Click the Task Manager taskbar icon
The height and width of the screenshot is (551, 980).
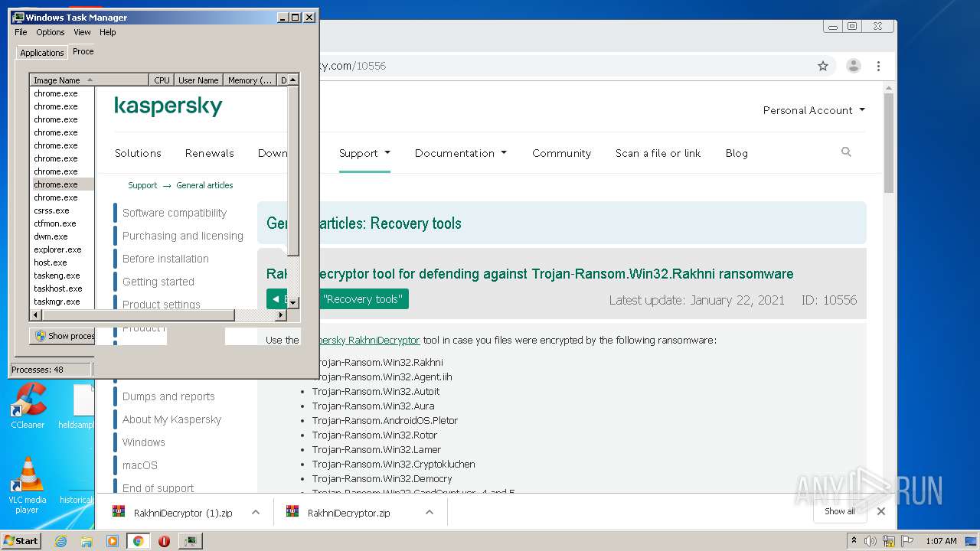190,541
